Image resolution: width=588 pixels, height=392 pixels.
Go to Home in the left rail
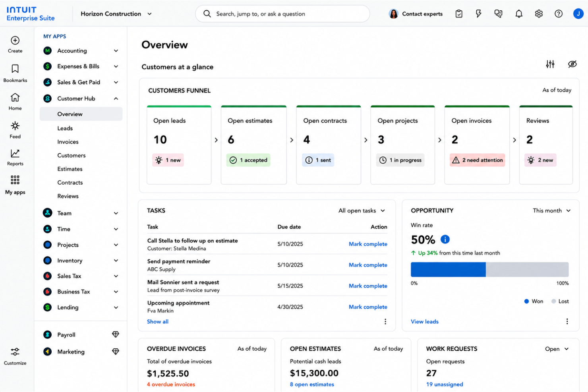coord(15,102)
